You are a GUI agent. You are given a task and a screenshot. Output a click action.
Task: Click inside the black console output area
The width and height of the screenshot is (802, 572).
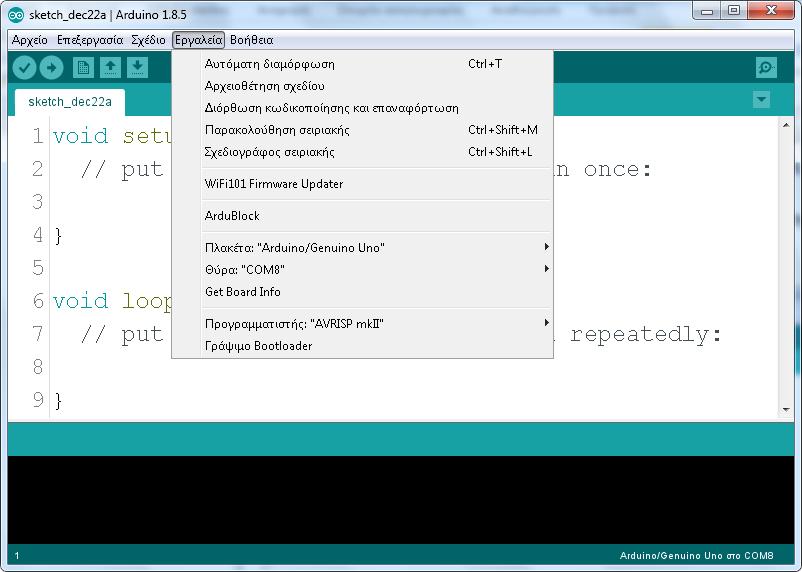(400, 499)
